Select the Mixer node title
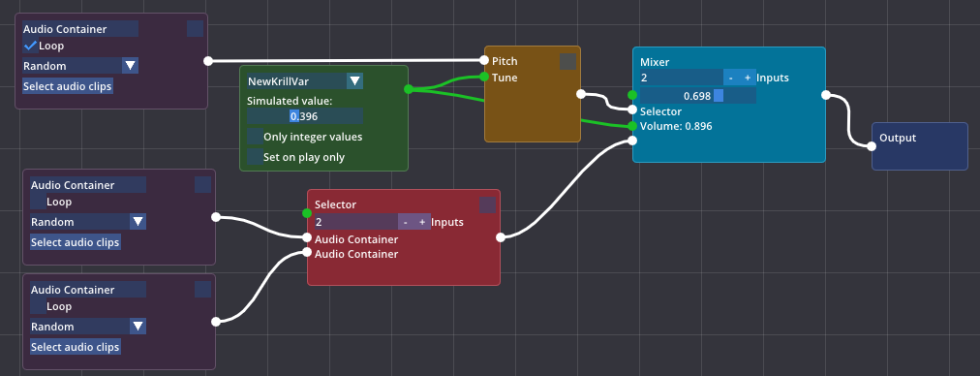Image resolution: width=980 pixels, height=376 pixels. point(655,62)
